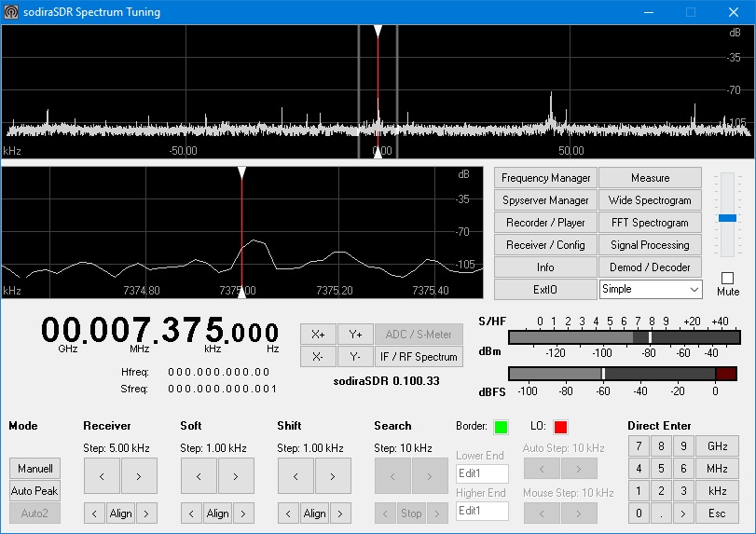Click the Sfreq value 000.000.000.001
This screenshot has width=756, height=534.
222,389
